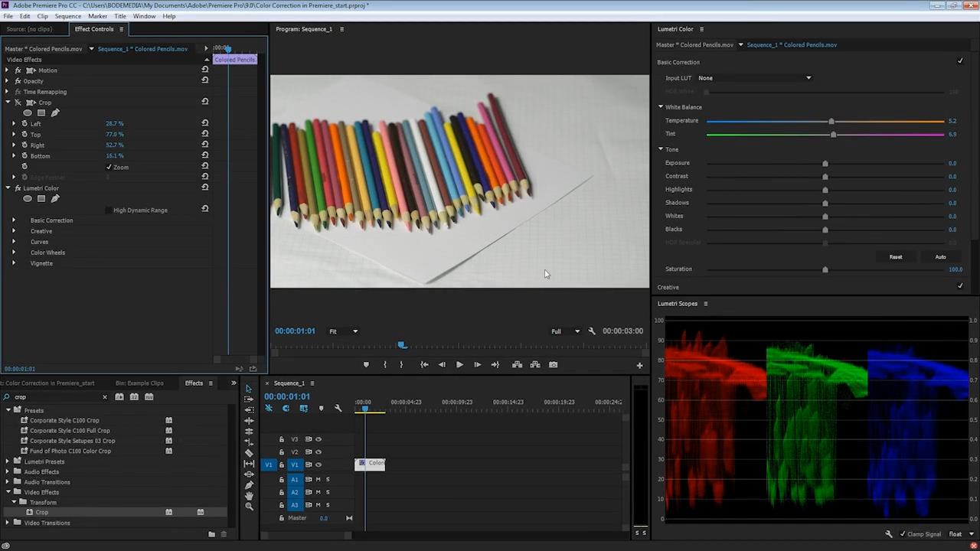Screen dimensions: 980x551
Task: Select the Razor tool
Action: click(x=248, y=453)
